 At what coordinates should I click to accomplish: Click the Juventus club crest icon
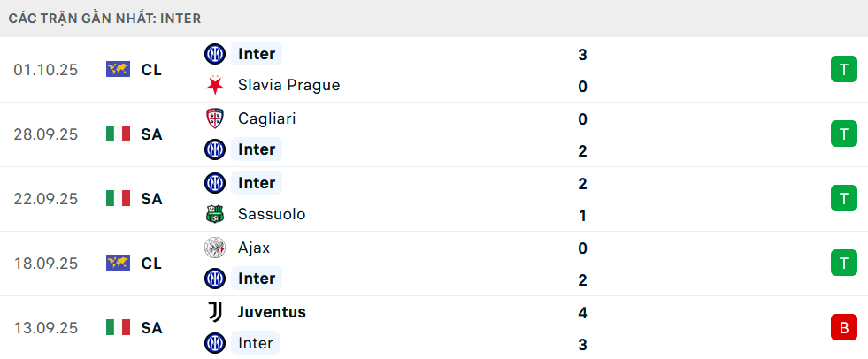[x=215, y=312]
